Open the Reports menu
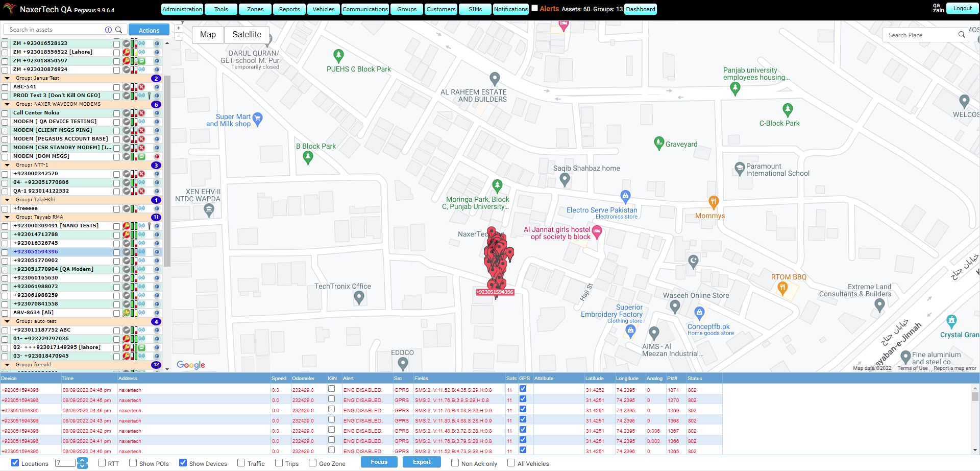Image resolution: width=980 pixels, height=471 pixels. [x=289, y=9]
